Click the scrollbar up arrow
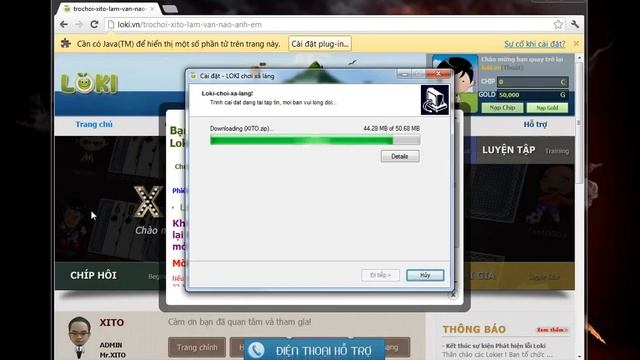This screenshot has height=360, width=640. pyautogui.click(x=579, y=58)
